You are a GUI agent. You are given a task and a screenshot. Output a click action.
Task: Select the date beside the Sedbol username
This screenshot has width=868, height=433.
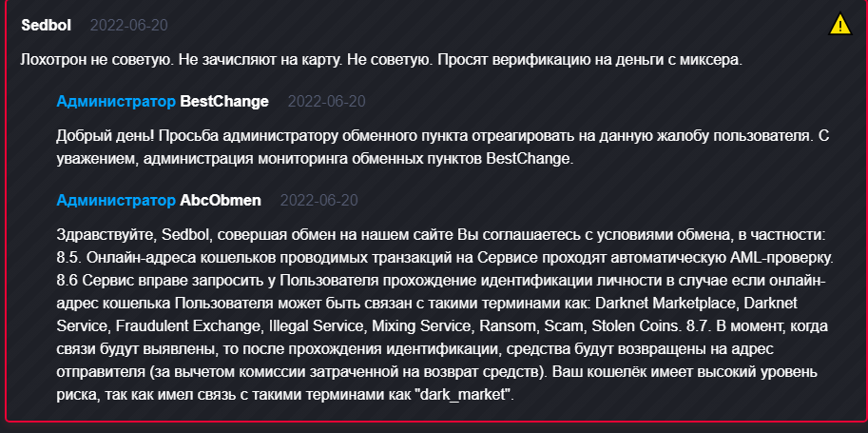tap(129, 26)
